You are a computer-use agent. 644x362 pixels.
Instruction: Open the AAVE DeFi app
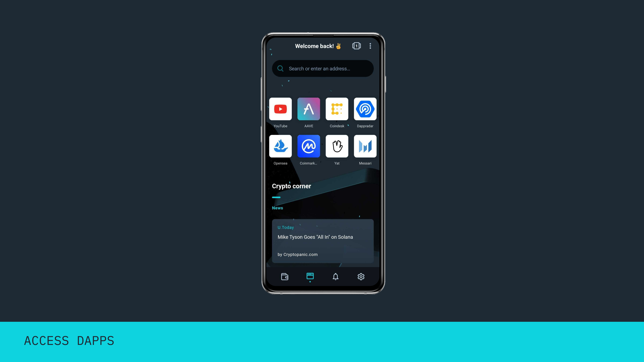(309, 109)
